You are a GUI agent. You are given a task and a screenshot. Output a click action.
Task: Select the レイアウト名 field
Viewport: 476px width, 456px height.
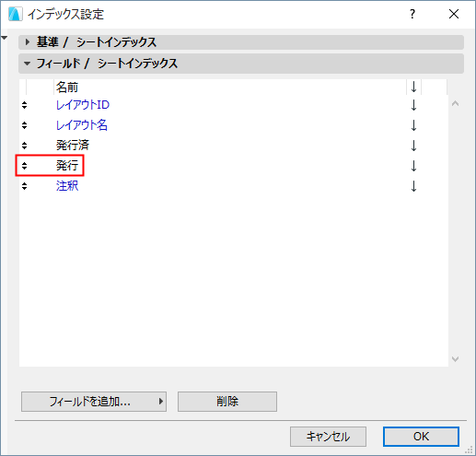click(x=82, y=125)
